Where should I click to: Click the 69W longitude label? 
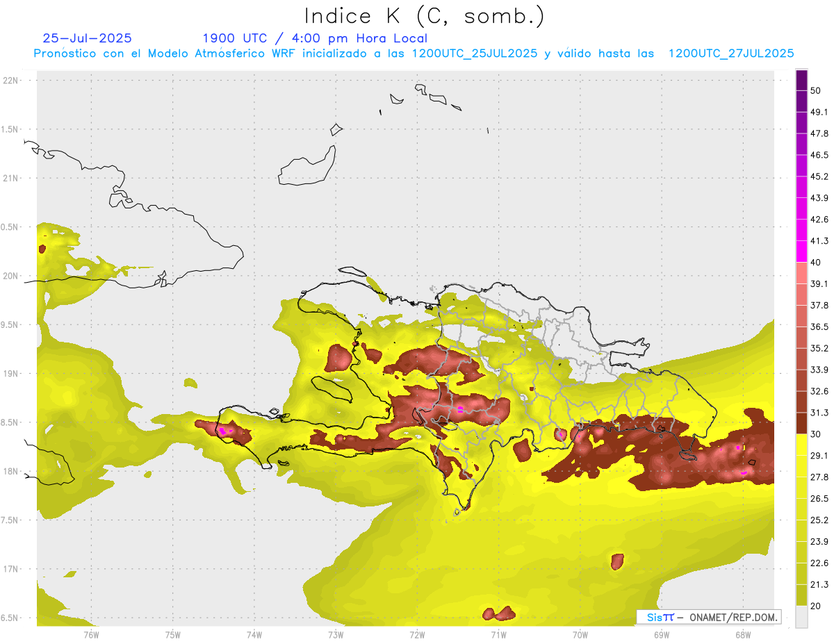(x=662, y=634)
